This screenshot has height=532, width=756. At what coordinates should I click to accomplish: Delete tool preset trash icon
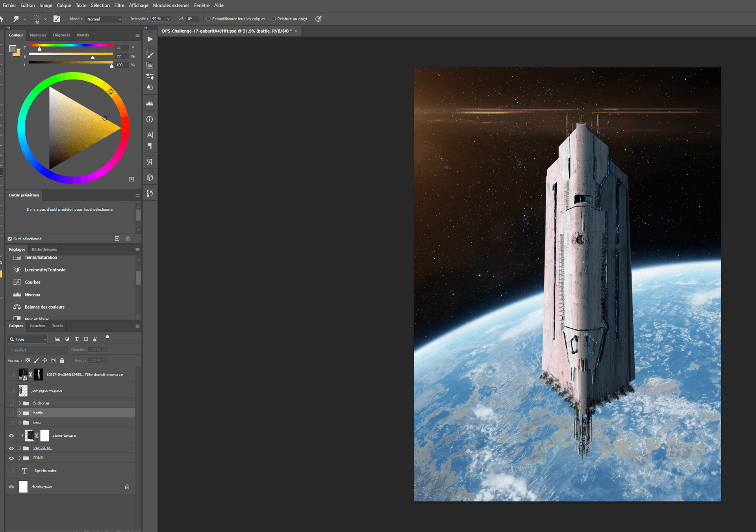click(x=128, y=239)
